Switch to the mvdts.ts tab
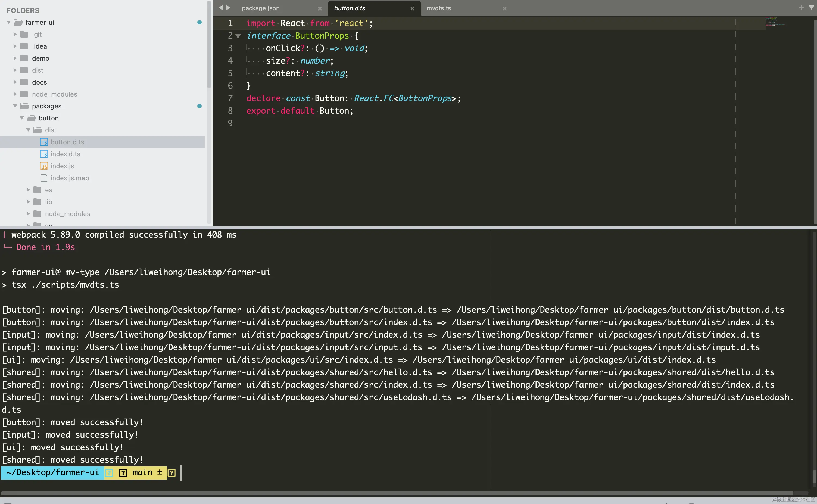817x504 pixels. (438, 8)
